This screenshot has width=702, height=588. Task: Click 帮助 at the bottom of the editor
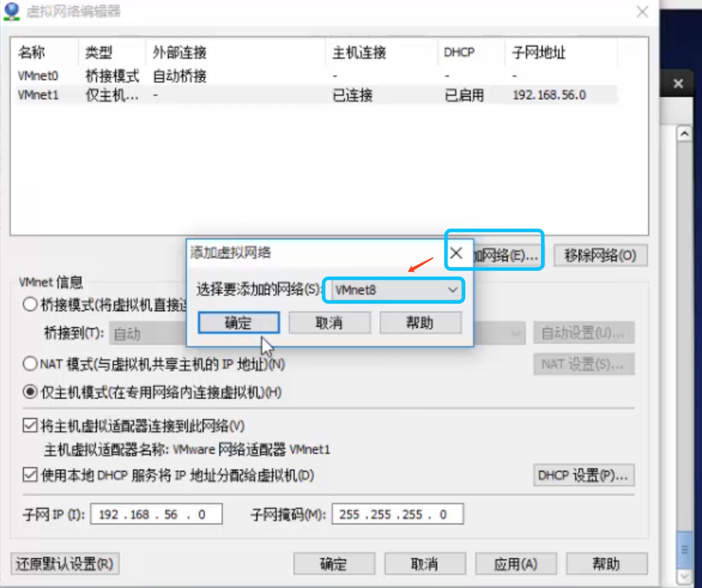coord(607,564)
